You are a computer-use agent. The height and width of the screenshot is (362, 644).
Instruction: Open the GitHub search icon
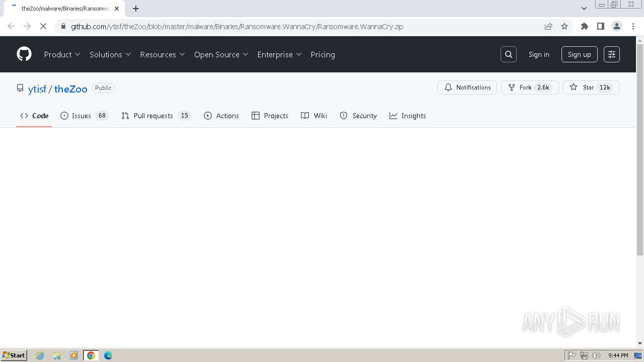click(x=509, y=54)
